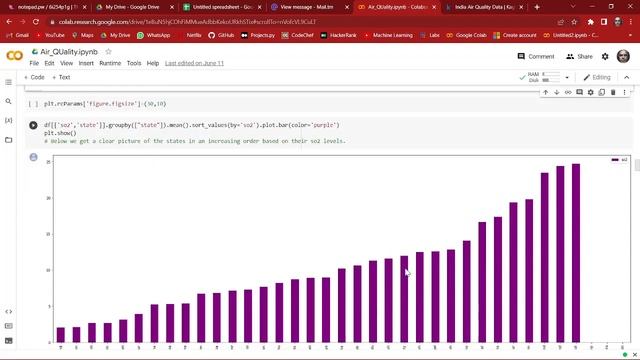Star the Air_QUality.ipynb notebook

[108, 52]
